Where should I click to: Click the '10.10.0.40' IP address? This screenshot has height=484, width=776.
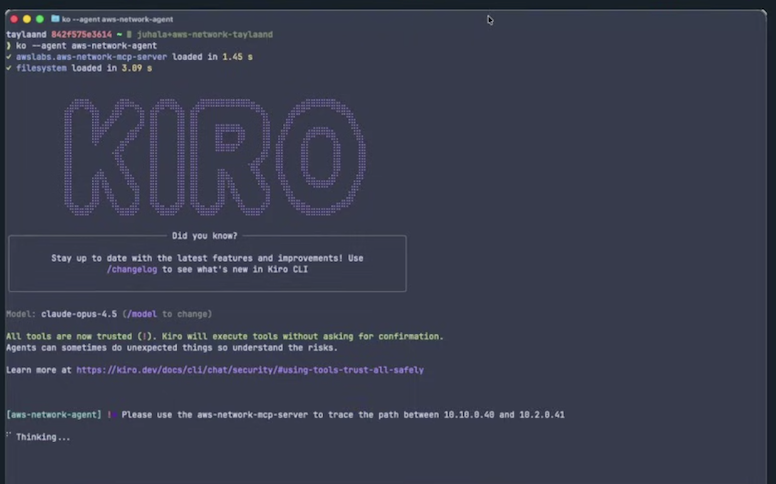click(x=469, y=414)
